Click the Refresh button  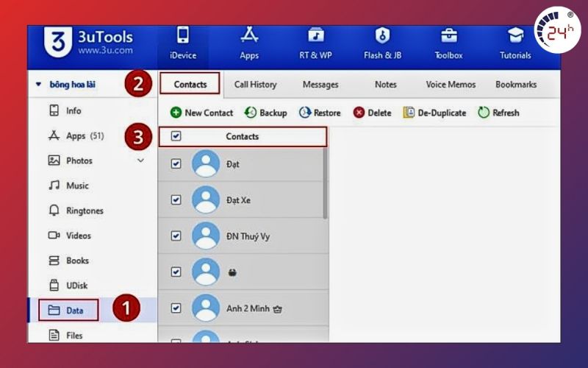498,113
